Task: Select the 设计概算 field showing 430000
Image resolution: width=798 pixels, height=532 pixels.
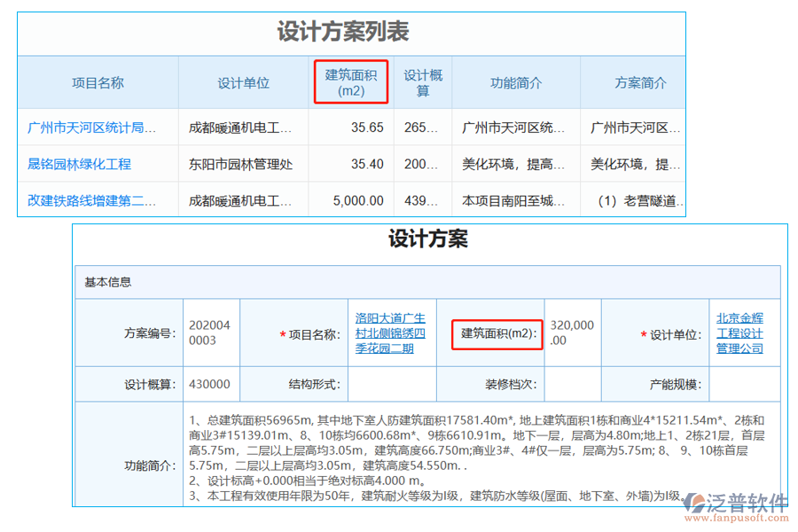Action: [210, 384]
